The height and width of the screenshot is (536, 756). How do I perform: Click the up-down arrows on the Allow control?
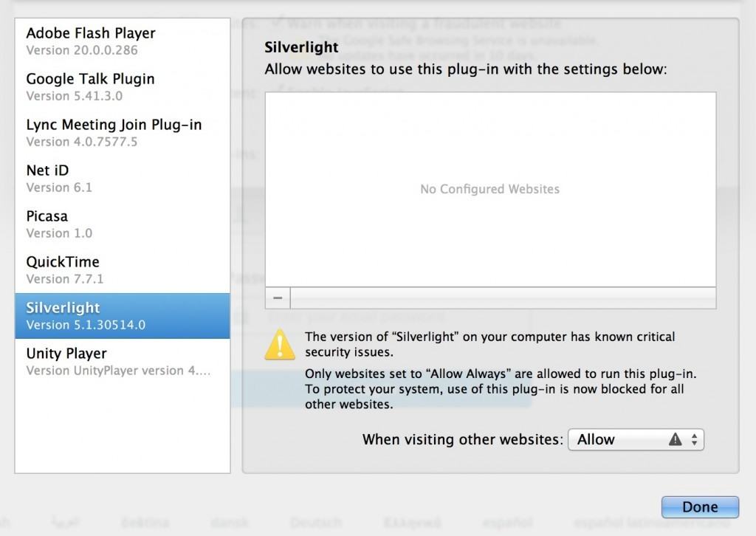(694, 439)
